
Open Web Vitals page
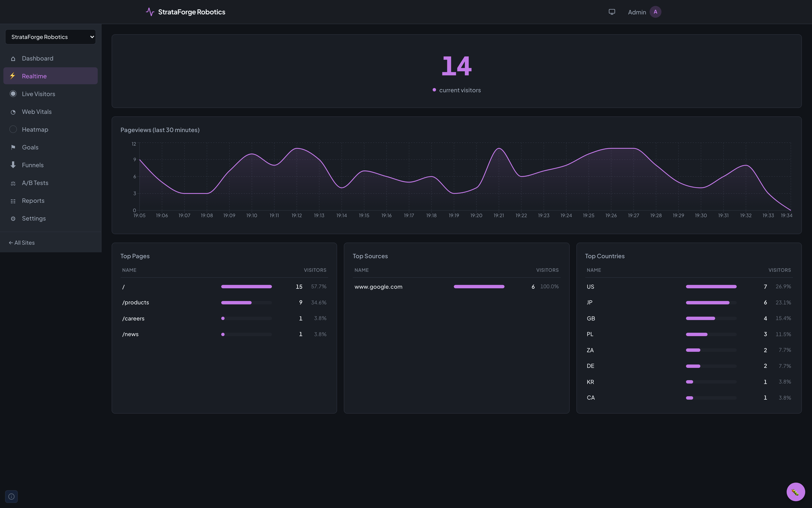50,112
